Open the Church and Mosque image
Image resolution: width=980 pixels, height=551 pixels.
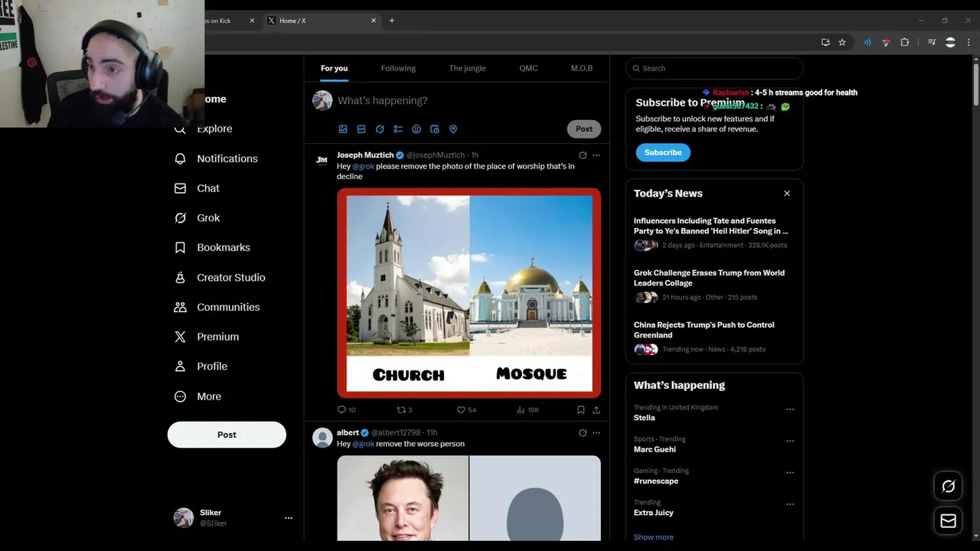click(x=469, y=292)
